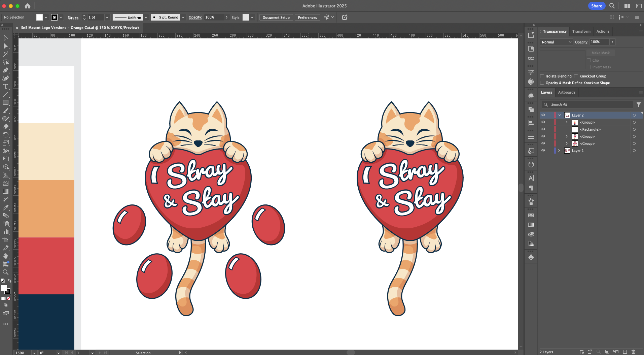Switch to the Artboards tab
Image resolution: width=644 pixels, height=355 pixels.
point(567,92)
